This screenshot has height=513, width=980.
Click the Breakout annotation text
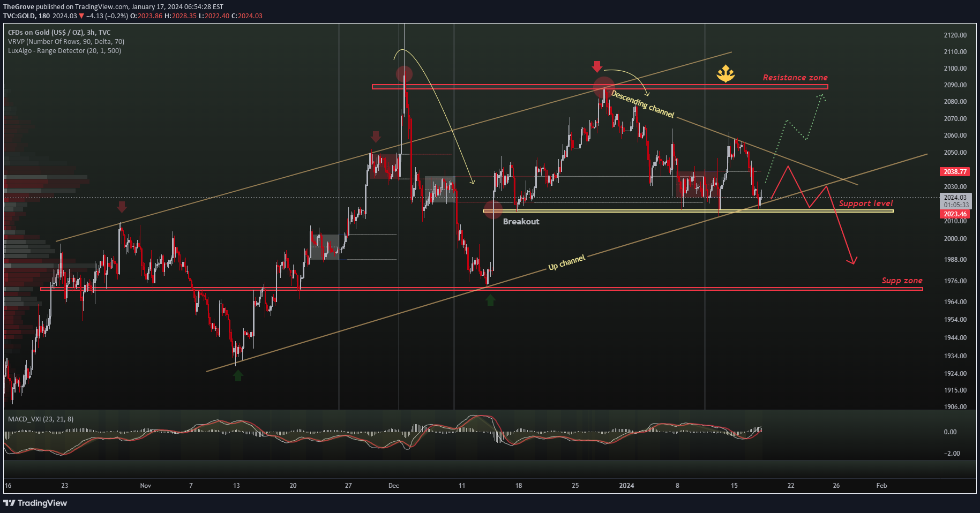(x=521, y=222)
